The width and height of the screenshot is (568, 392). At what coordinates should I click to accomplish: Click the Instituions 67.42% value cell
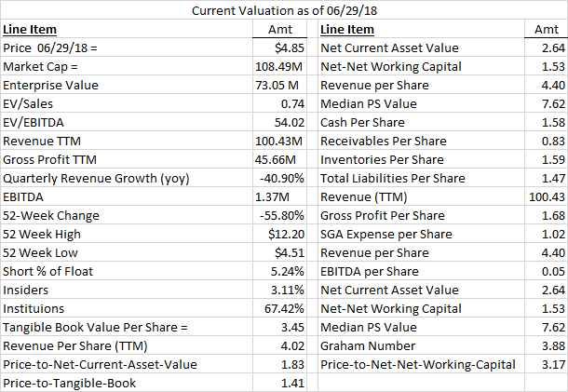pos(279,308)
